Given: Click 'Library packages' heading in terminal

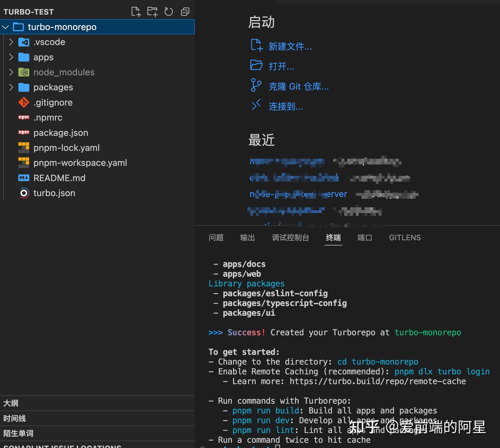Looking at the screenshot, I should click(247, 284).
